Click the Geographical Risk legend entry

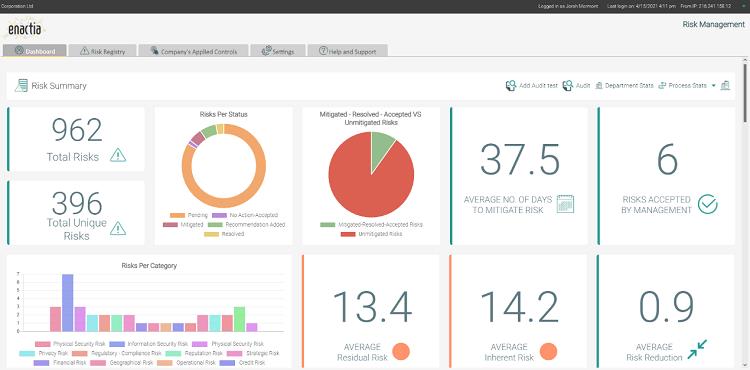point(121,363)
